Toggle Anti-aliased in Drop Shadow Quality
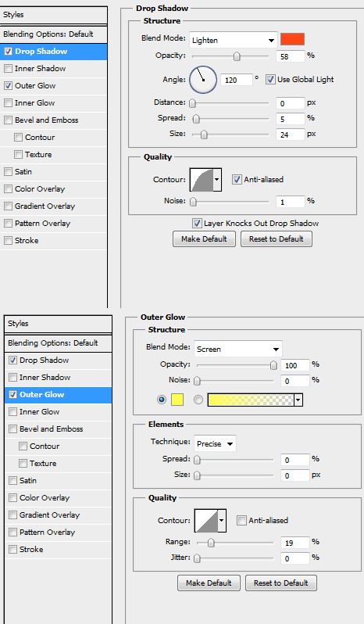 [237, 180]
